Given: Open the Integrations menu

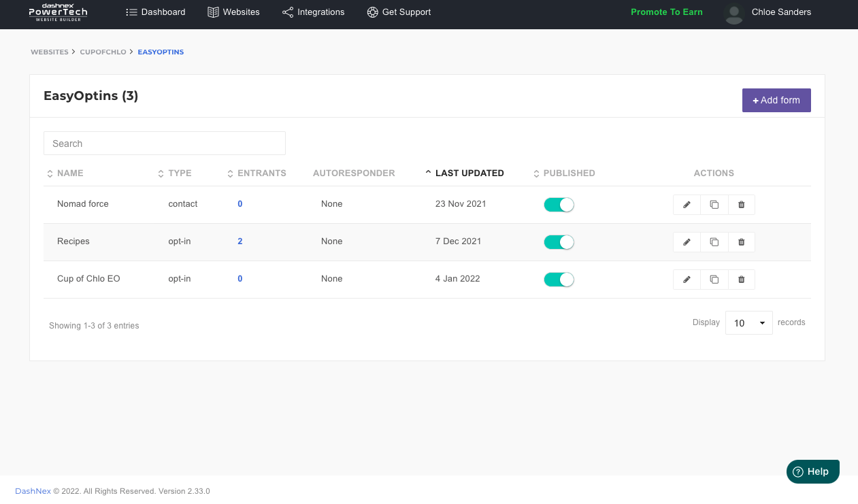Looking at the screenshot, I should [x=313, y=12].
